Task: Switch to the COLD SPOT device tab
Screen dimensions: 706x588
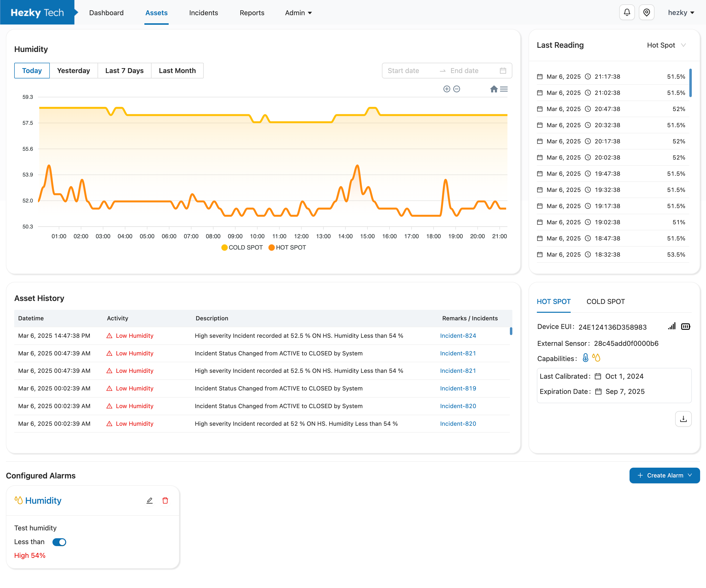Action: click(x=605, y=301)
